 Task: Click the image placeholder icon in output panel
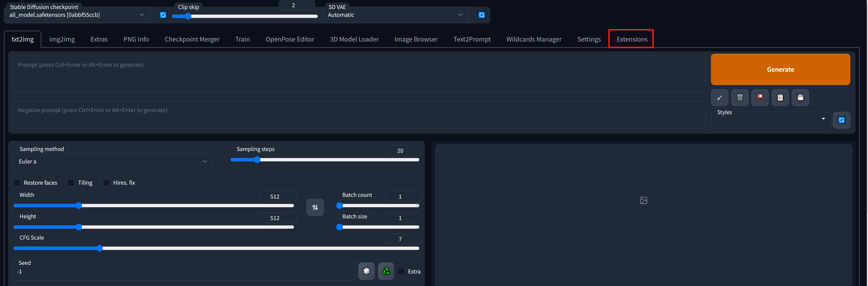tap(644, 200)
